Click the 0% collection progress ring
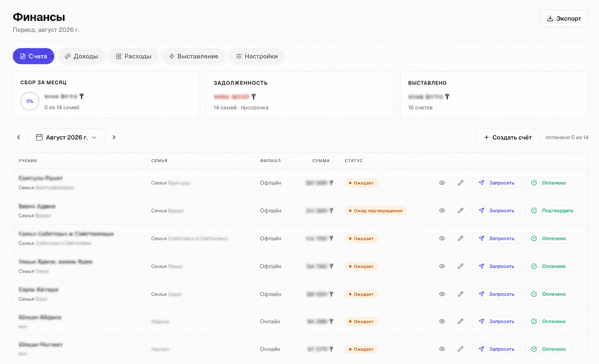The height and width of the screenshot is (364, 599). [30, 101]
